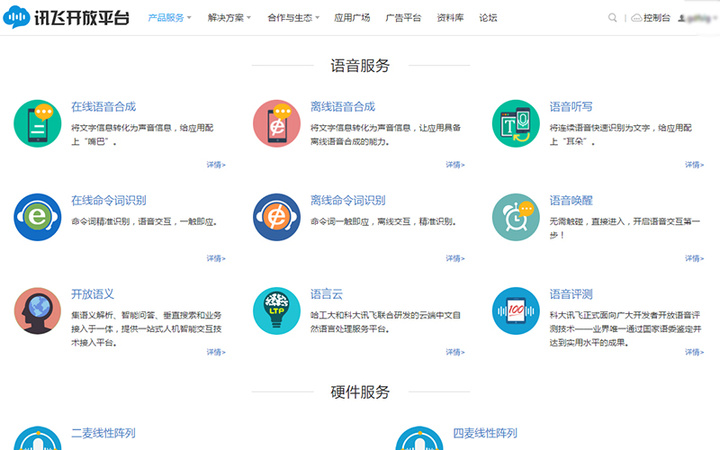Image resolution: width=720 pixels, height=450 pixels.
Task: Open the 离线命令词识别 icon
Action: coord(277,217)
